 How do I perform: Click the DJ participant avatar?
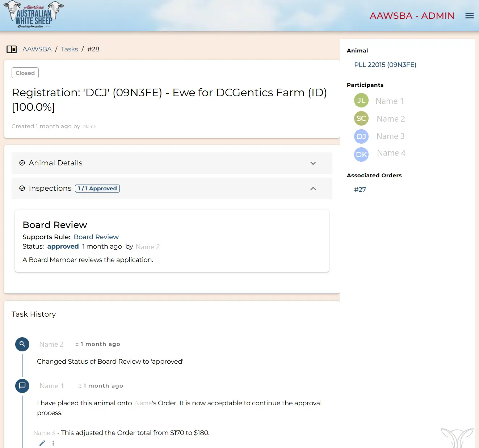click(361, 136)
